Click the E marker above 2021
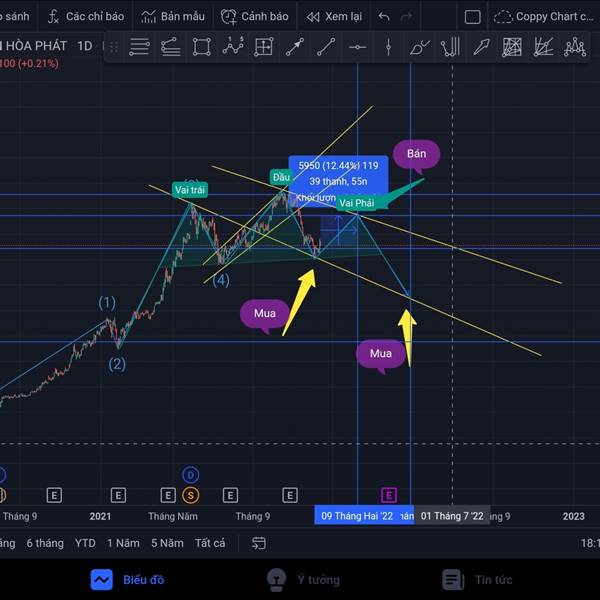The height and width of the screenshot is (600, 600). (x=118, y=495)
